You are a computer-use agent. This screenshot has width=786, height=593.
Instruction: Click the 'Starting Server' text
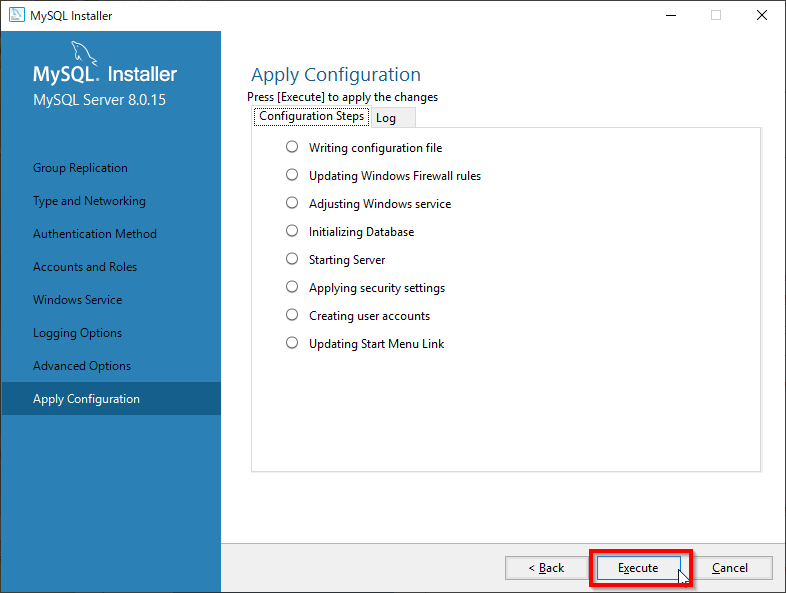[347, 260]
